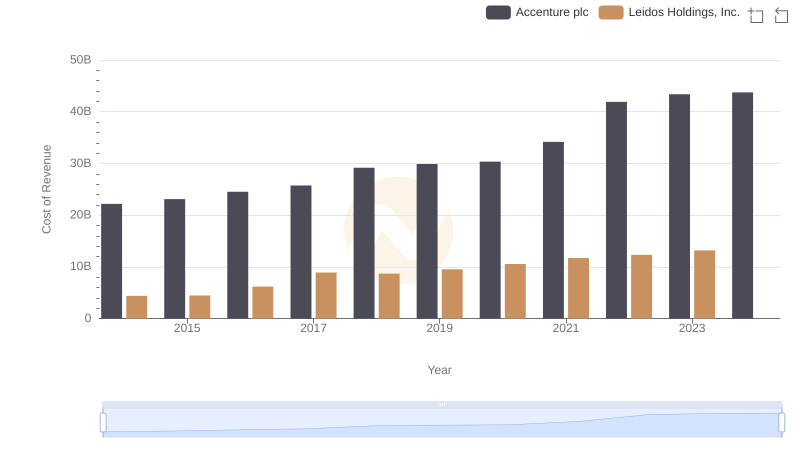The width and height of the screenshot is (800, 461).
Task: Click the 2023 x-axis label
Action: [x=692, y=328]
